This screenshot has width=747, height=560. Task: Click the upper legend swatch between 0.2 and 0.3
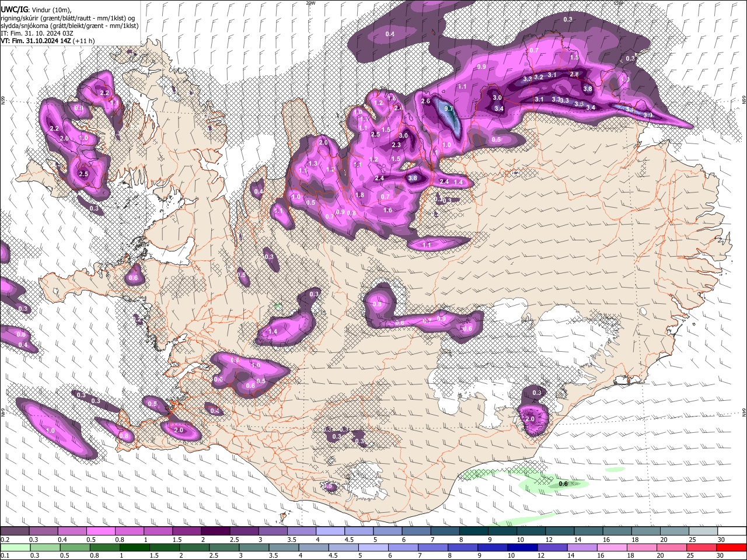(x=15, y=531)
